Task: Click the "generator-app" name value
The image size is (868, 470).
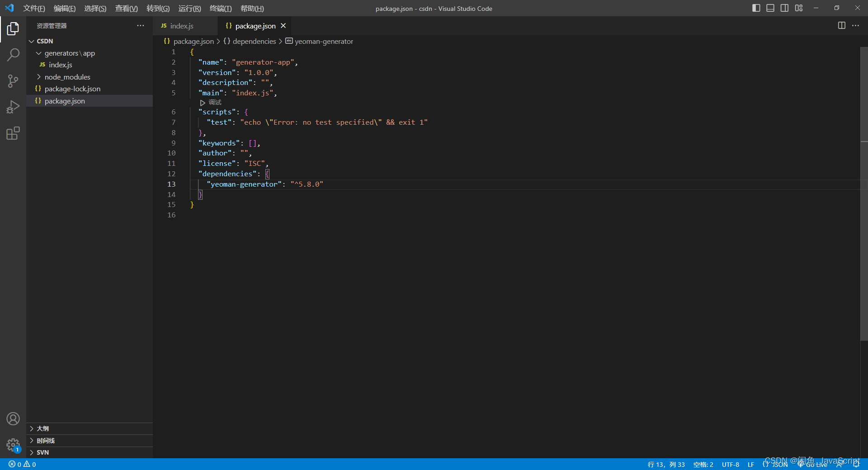Action: pyautogui.click(x=263, y=62)
